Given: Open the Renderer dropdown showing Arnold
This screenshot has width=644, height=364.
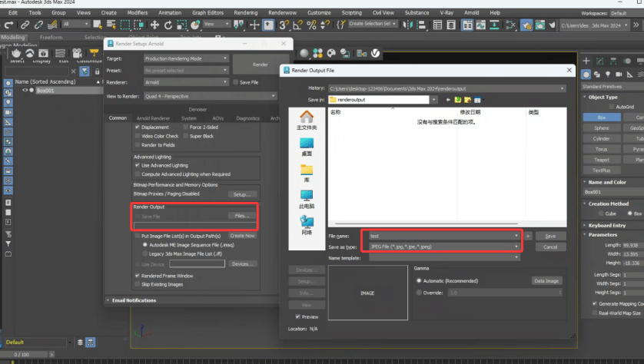Looking at the screenshot, I should coord(186,82).
